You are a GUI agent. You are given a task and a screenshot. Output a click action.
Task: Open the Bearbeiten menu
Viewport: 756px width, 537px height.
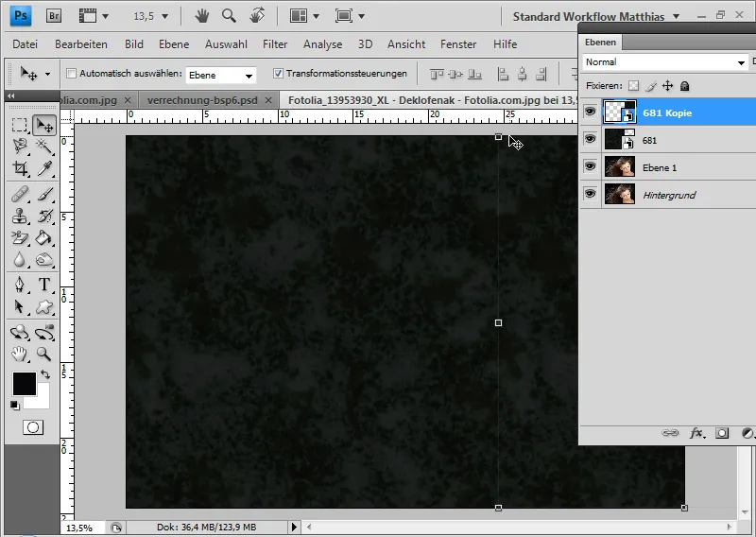(x=81, y=44)
